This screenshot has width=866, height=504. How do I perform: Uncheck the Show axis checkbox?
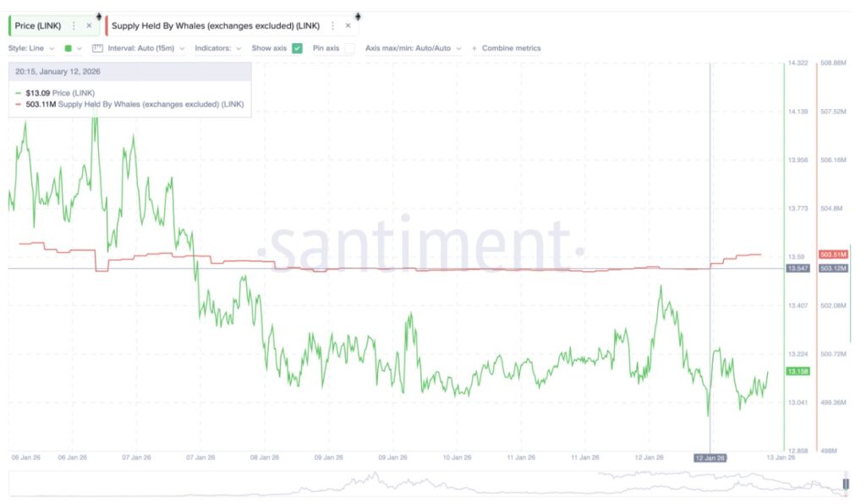click(x=297, y=48)
